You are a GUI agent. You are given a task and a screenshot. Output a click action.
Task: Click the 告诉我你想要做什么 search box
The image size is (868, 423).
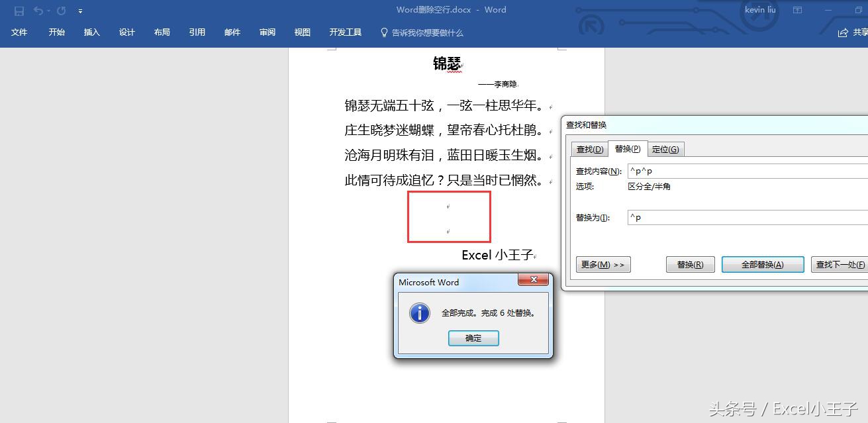click(x=427, y=32)
